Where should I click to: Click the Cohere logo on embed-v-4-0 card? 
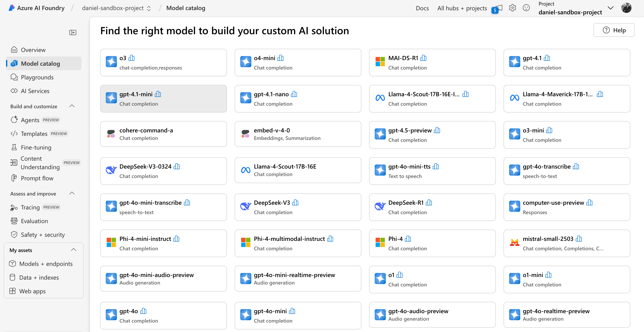[245, 134]
